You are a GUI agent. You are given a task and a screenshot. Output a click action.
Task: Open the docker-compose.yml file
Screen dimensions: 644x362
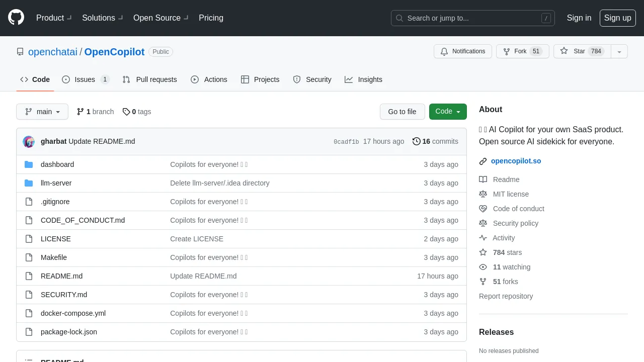[x=73, y=313]
